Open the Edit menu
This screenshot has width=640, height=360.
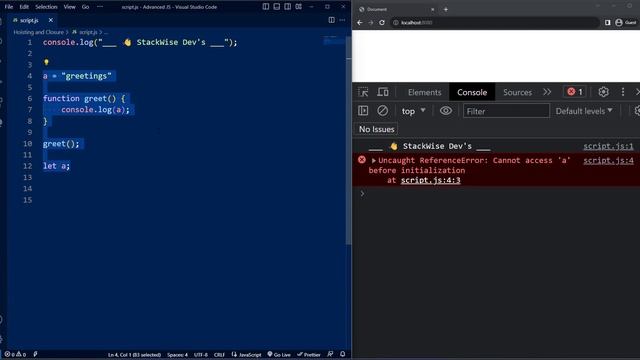(24, 7)
